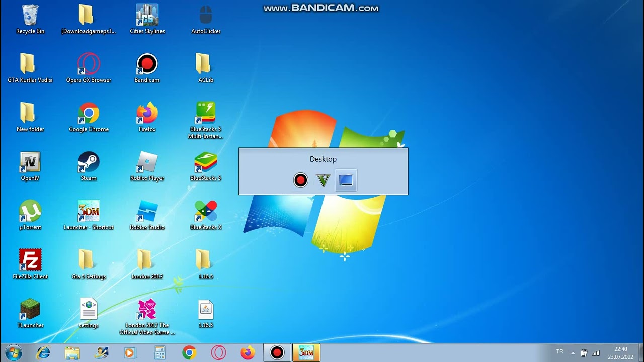Choose Desktop in the task switcher
Viewport: 644px width, 362px height.
point(346,180)
